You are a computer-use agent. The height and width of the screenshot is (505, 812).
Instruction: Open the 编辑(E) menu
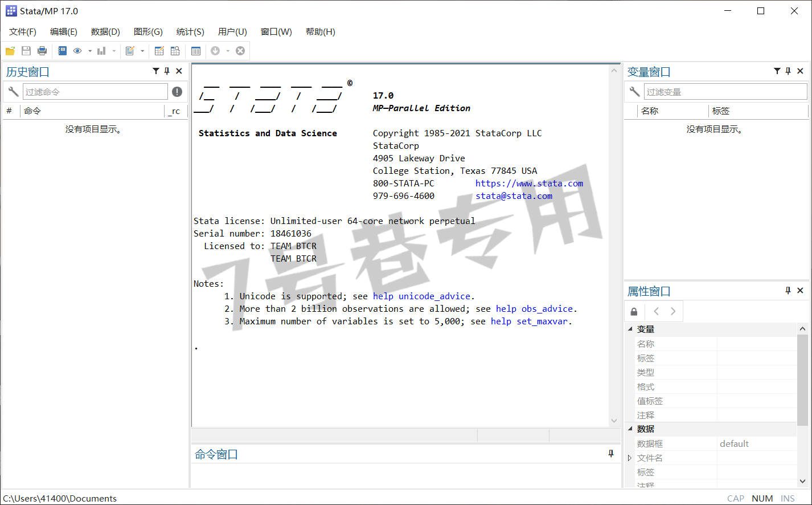tap(64, 32)
